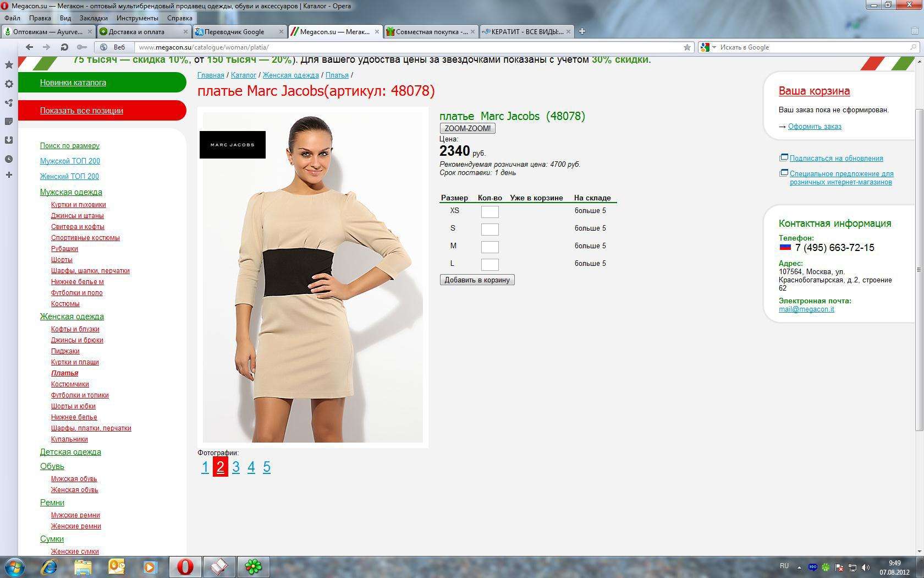924x578 pixels.
Task: Open the Инструменты menu
Action: [x=137, y=18]
